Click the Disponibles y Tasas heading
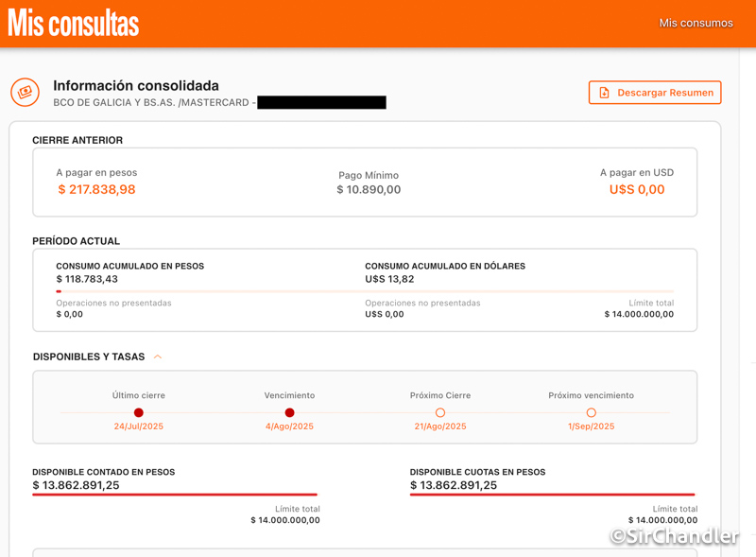Screen dimensions: 756x557 coord(89,357)
